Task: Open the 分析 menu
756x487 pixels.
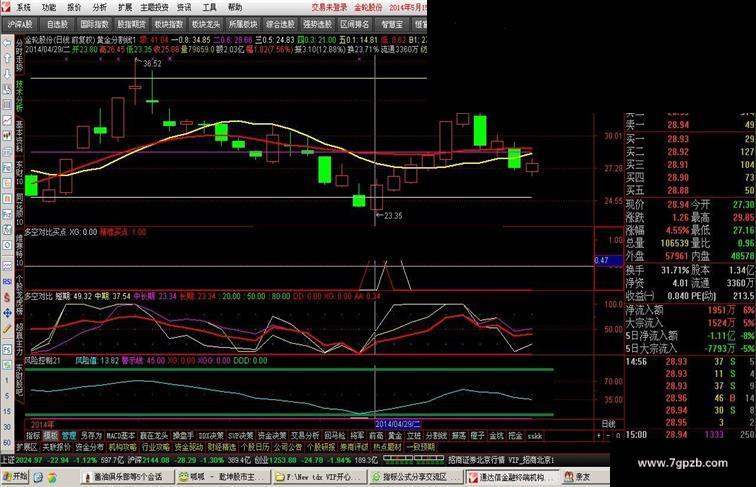Action: coord(100,7)
